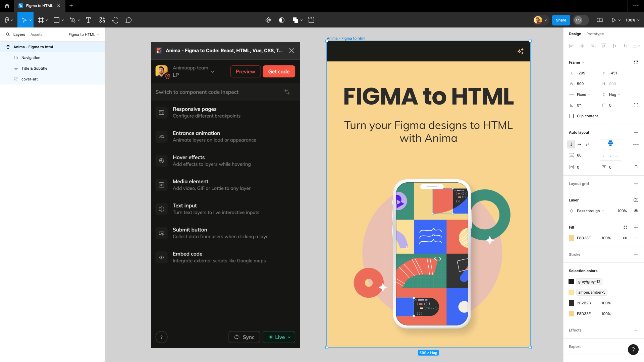Viewport: 644px width, 362px height.
Task: Open Fill styles four-dot icon
Action: [625, 227]
